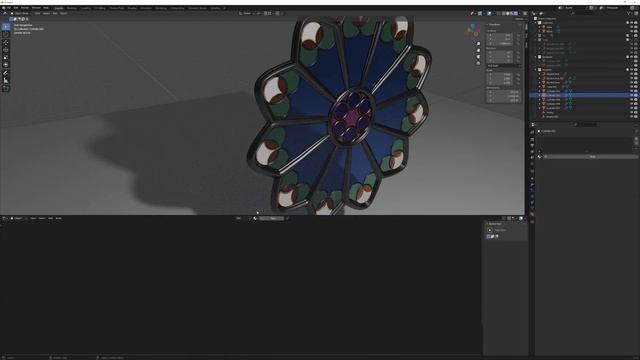Image resolution: width=640 pixels, height=360 pixels.
Task: Click the New material button
Action: (592, 157)
